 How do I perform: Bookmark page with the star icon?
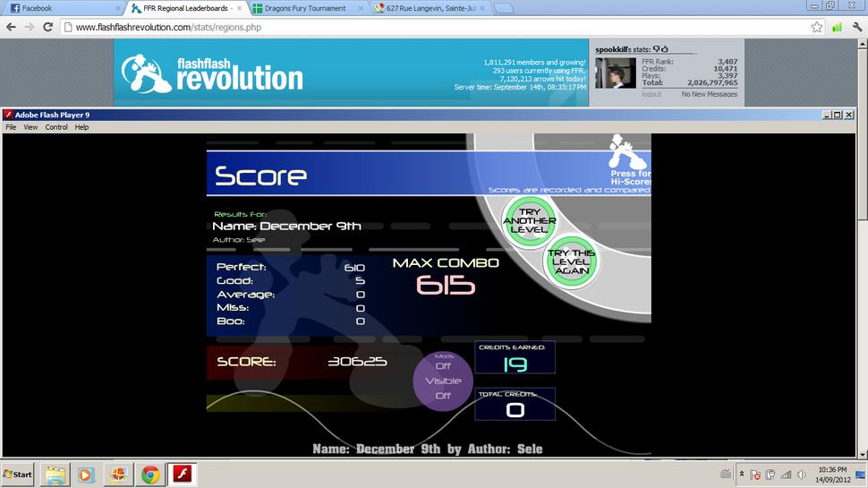pos(816,27)
